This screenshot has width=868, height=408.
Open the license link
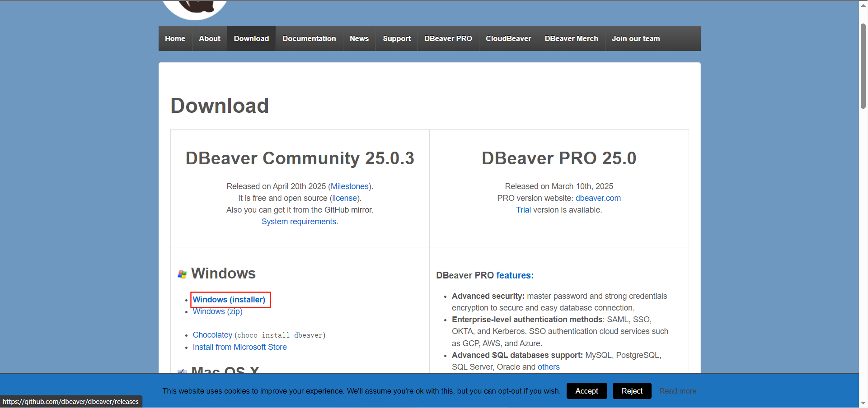(x=345, y=198)
